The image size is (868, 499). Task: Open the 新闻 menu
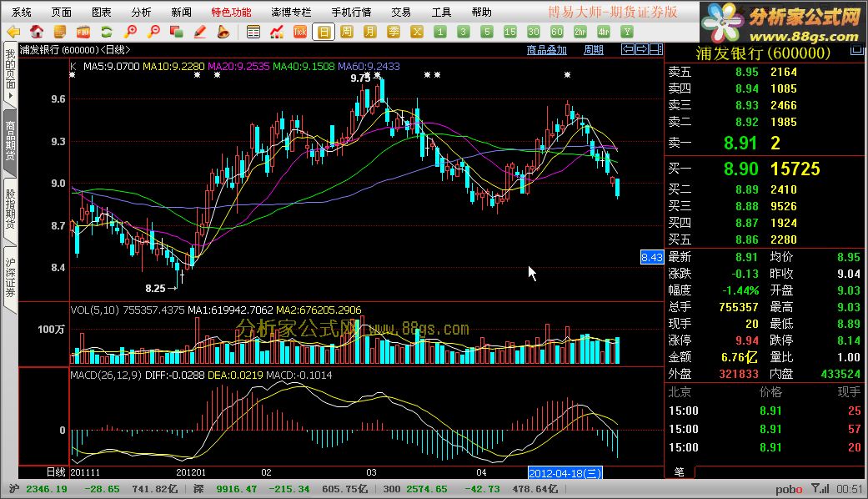click(x=181, y=12)
